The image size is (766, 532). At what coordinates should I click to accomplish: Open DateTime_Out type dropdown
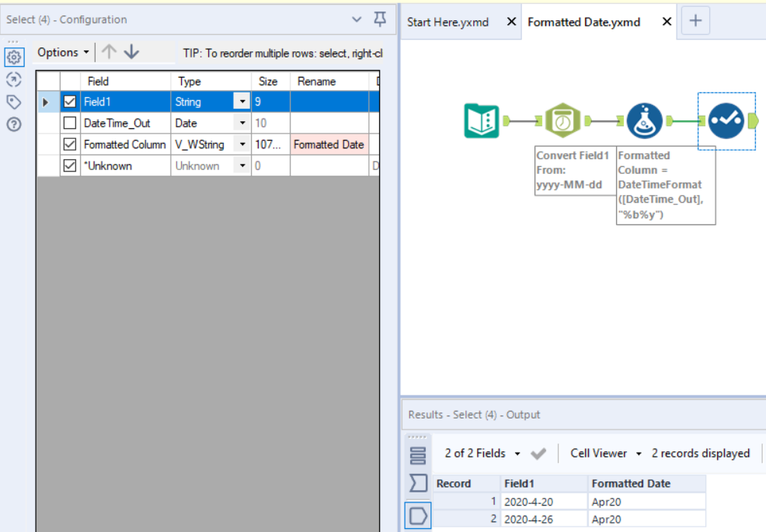242,123
